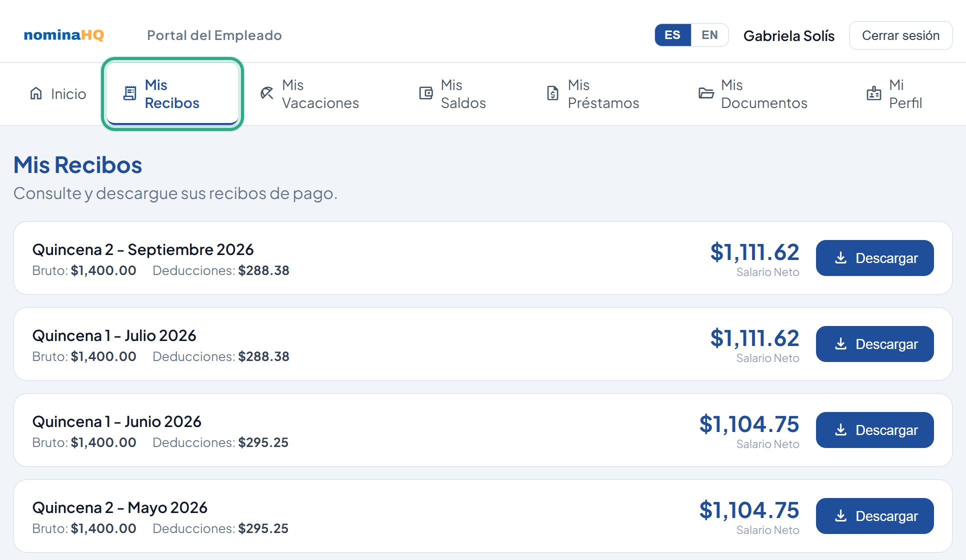This screenshot has width=966, height=560.
Task: Click Bruto $1,400.00 in Mayo 2026 card
Action: coord(84,528)
